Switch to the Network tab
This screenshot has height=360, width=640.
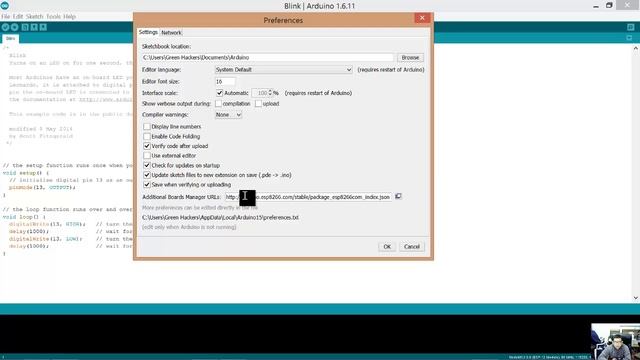(171, 33)
